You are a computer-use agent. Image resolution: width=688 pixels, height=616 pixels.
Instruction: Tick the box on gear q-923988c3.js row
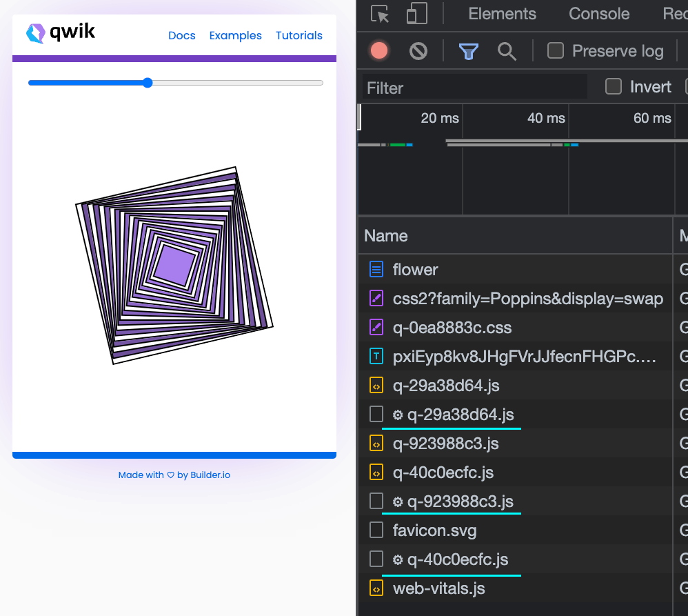[x=376, y=501]
